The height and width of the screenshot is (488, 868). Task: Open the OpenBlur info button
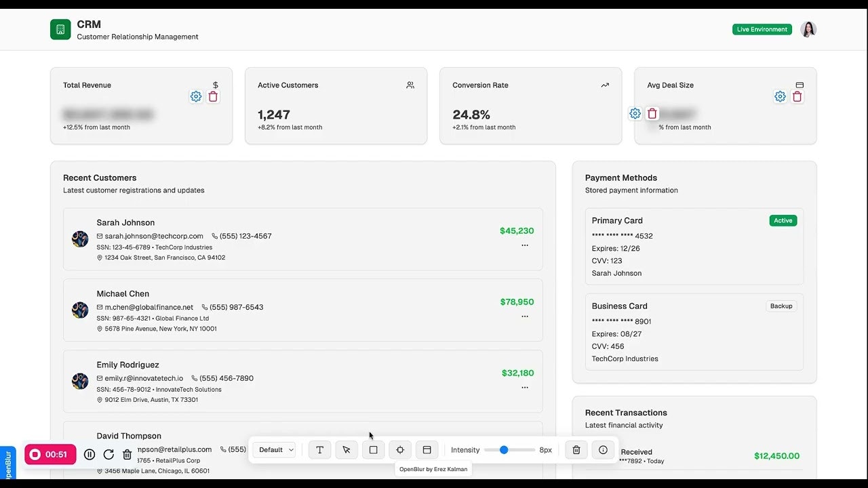pyautogui.click(x=603, y=449)
